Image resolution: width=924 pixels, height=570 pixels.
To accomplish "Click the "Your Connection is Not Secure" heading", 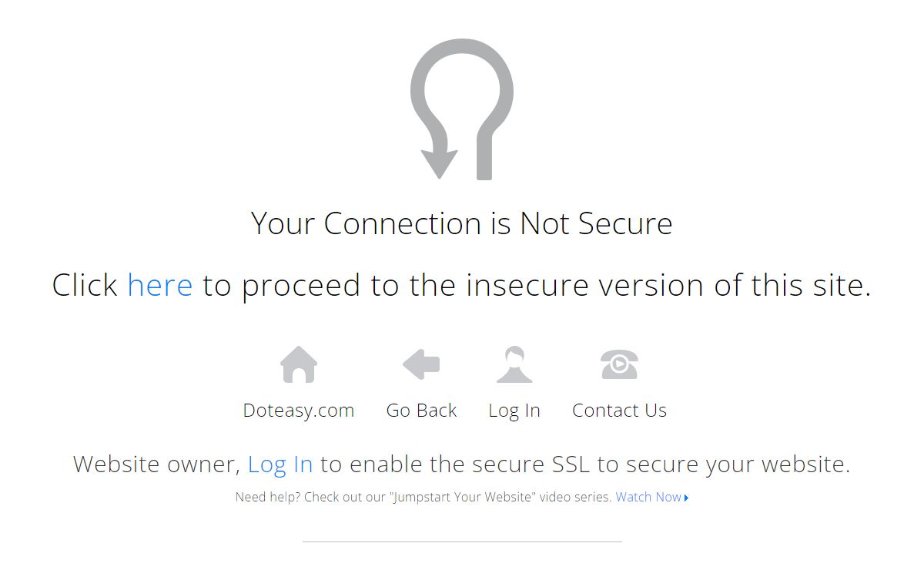I will click(462, 223).
